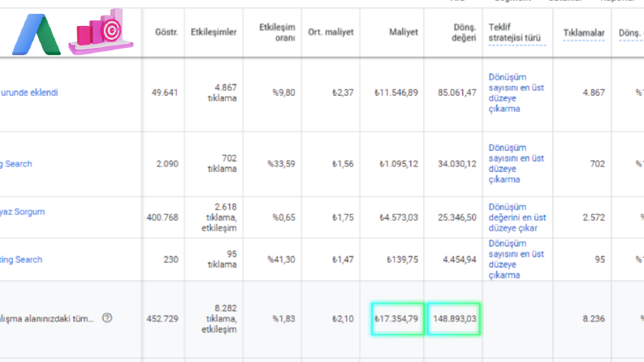
Task: Select the ₺4.573,03 cost cell
Action: 399,217
